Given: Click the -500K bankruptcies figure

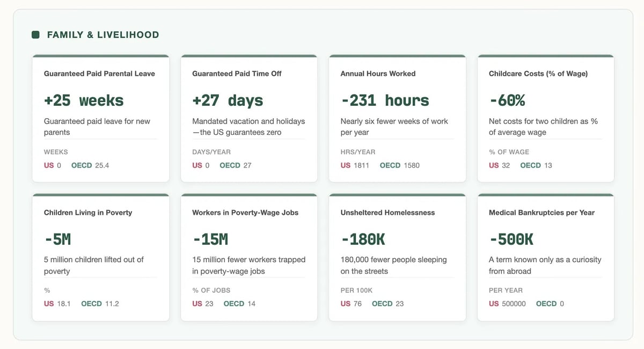Looking at the screenshot, I should (511, 239).
